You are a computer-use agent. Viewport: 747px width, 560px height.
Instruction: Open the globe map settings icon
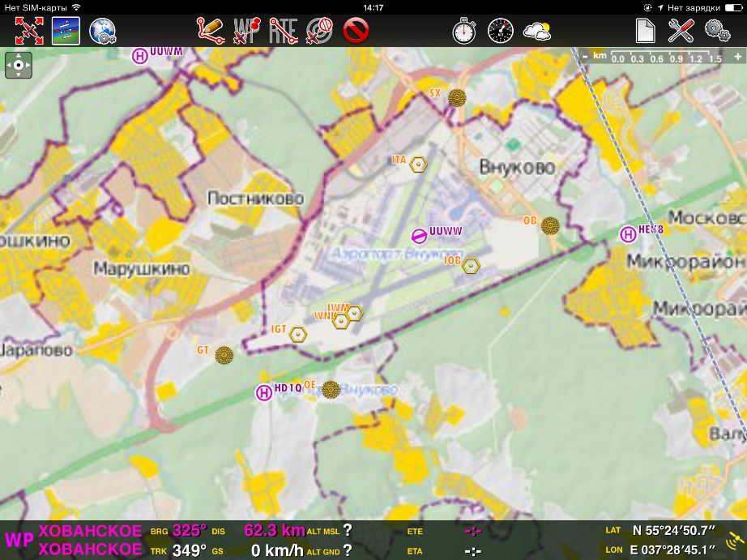tap(102, 31)
